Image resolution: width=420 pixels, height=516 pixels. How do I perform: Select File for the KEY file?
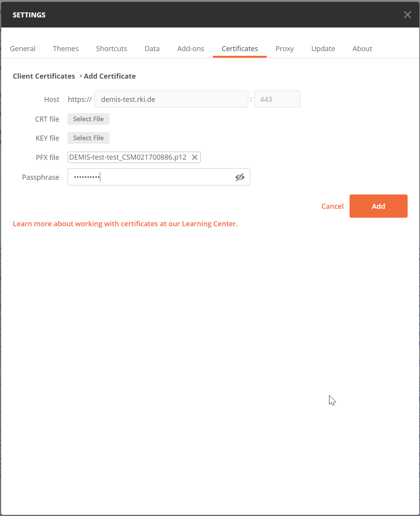pos(88,138)
